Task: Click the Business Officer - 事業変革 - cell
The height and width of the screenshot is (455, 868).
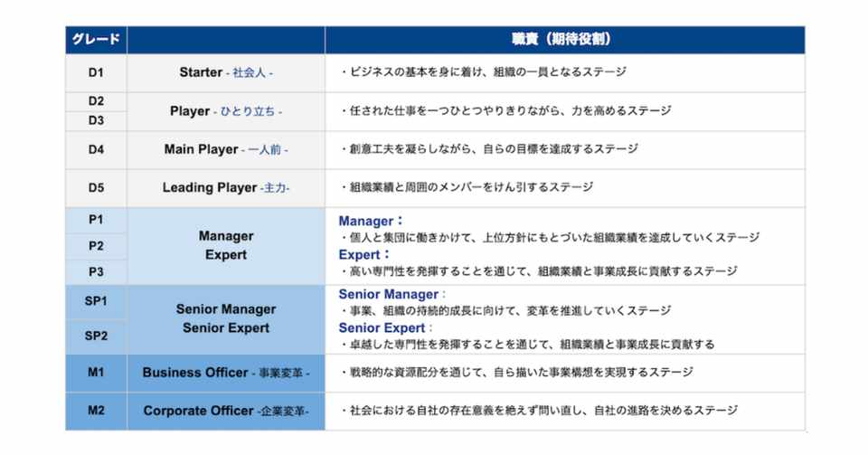Action: (226, 372)
